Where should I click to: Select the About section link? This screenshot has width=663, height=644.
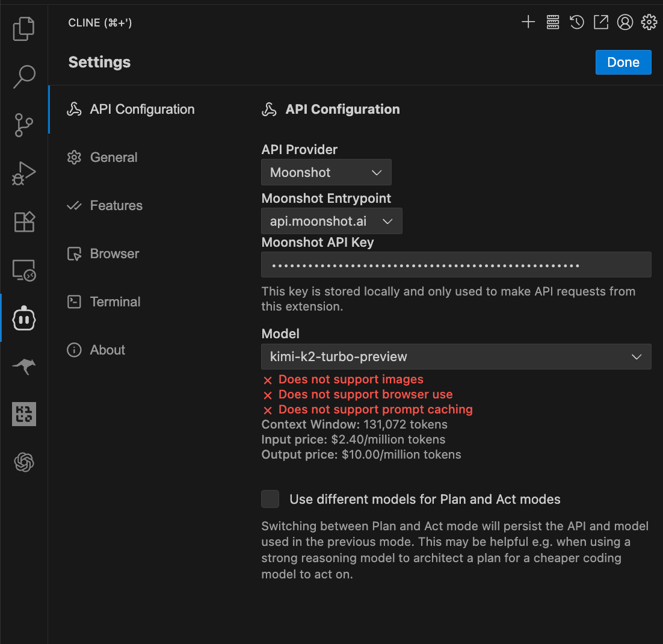point(107,350)
